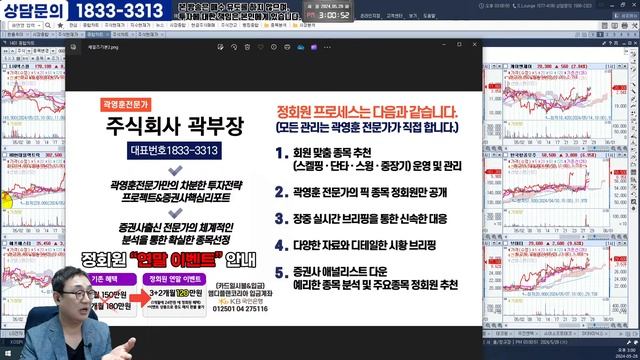Toggle checkbox of middle right chart header
The image size is (640, 360).
pos(505,155)
